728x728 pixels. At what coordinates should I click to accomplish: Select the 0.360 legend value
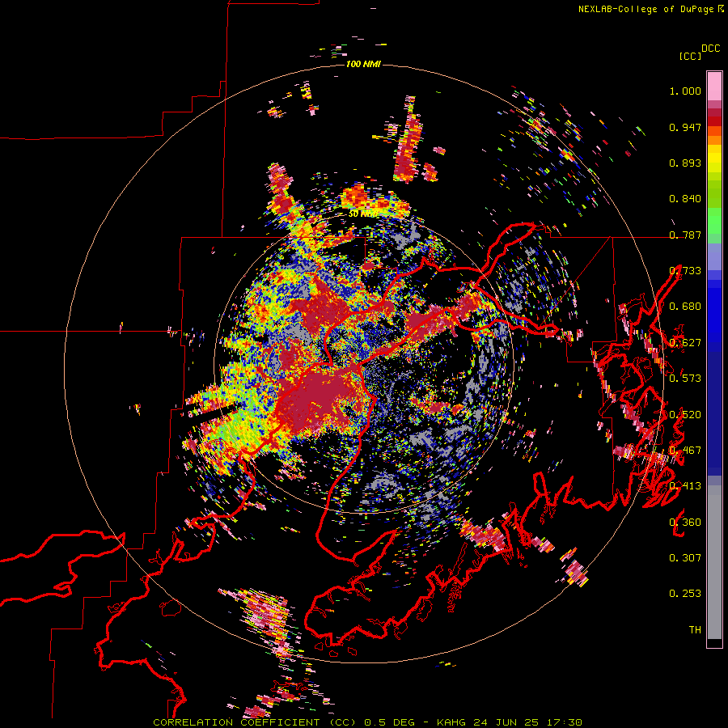[685, 522]
